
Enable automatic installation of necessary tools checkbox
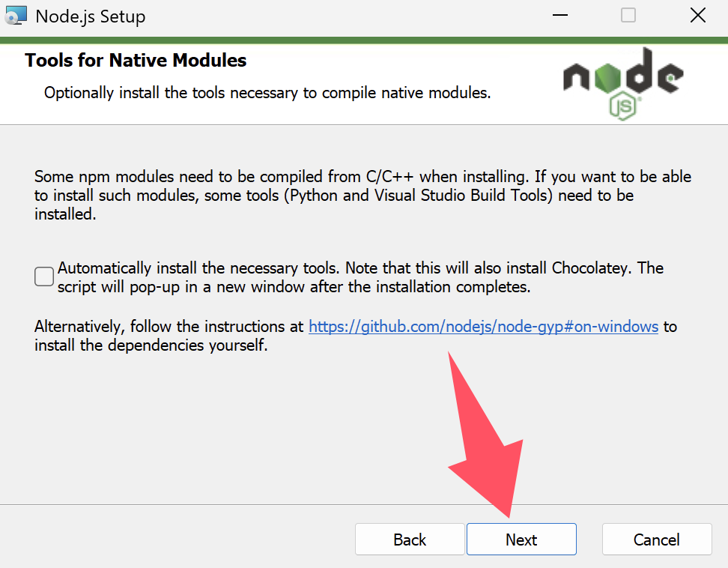pyautogui.click(x=44, y=277)
